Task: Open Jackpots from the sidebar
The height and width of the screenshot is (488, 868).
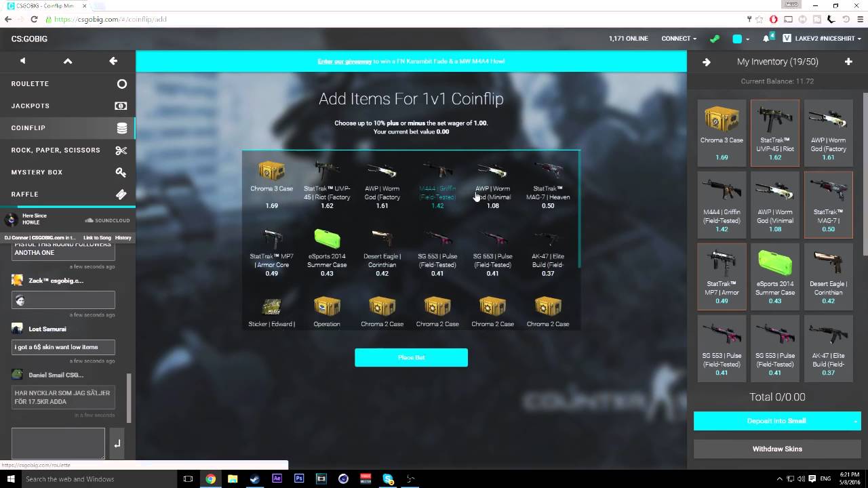Action: (x=68, y=106)
